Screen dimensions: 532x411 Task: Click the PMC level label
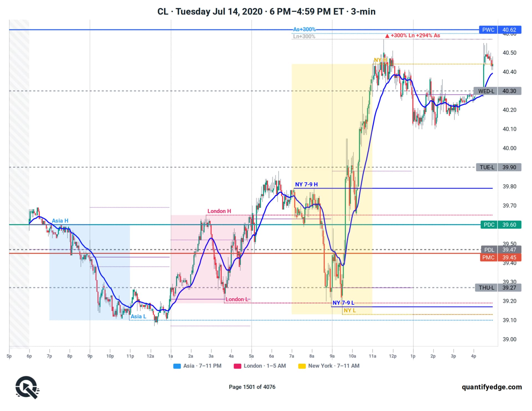point(488,258)
